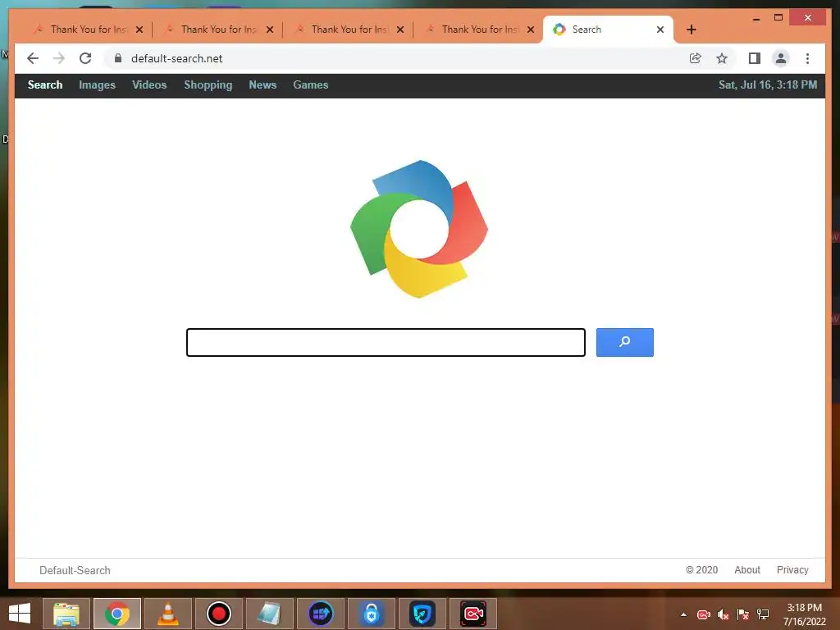The height and width of the screenshot is (630, 840).
Task: Open the round dark-blue taskbar icon with arrow
Action: tap(321, 614)
